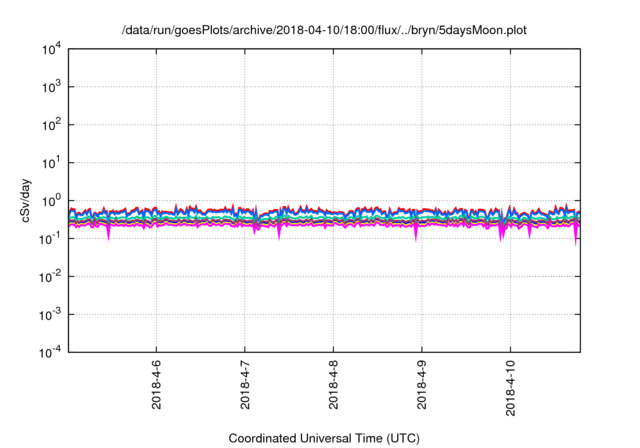This screenshot has height=448, width=640.
Task: Click the magenta dip just before 2018-4-9
Action: pos(416,234)
